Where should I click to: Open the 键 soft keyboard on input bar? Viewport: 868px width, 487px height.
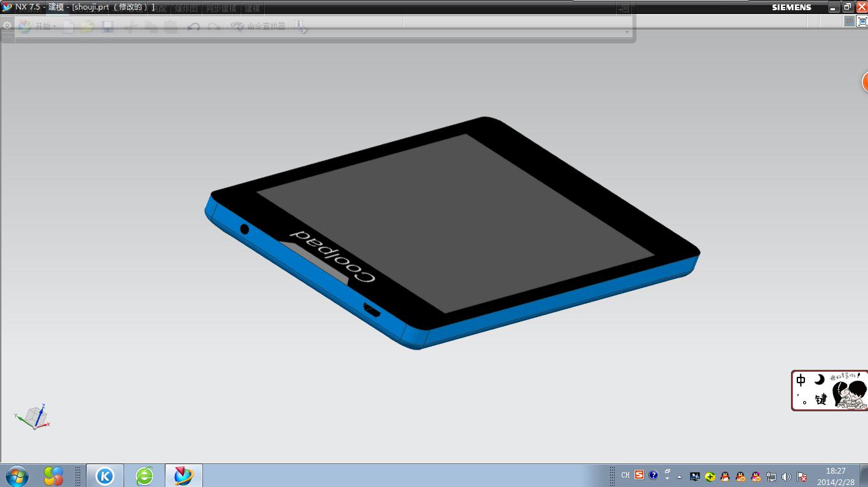coord(821,400)
